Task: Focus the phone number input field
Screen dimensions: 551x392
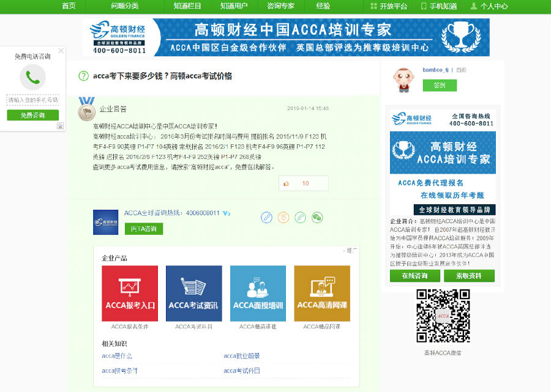Action: point(32,100)
